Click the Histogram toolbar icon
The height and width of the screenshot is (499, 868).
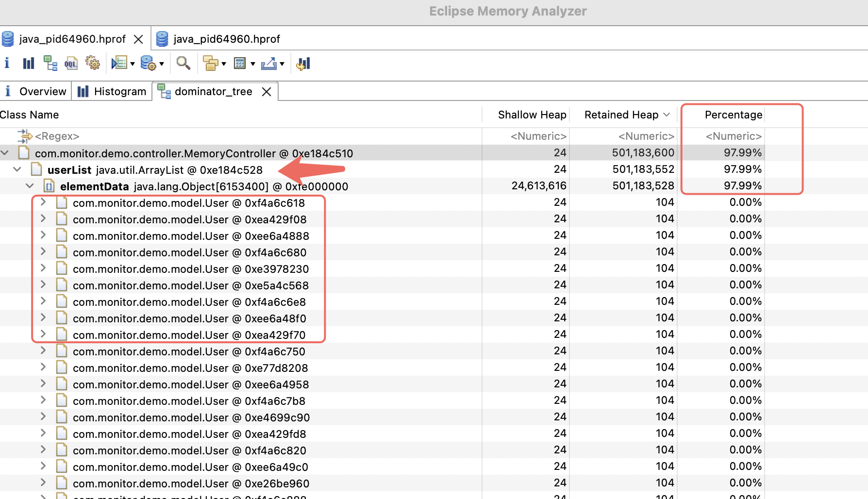[29, 63]
